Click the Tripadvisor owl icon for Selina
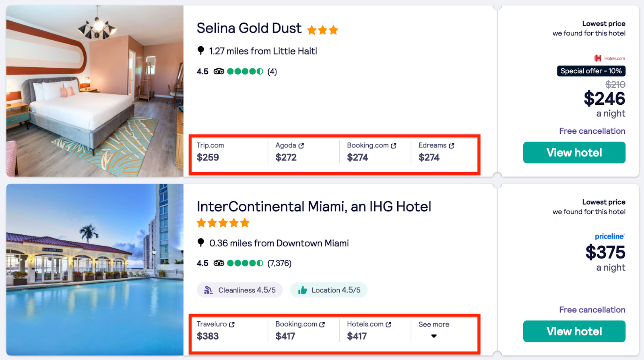The height and width of the screenshot is (360, 644). tap(219, 72)
